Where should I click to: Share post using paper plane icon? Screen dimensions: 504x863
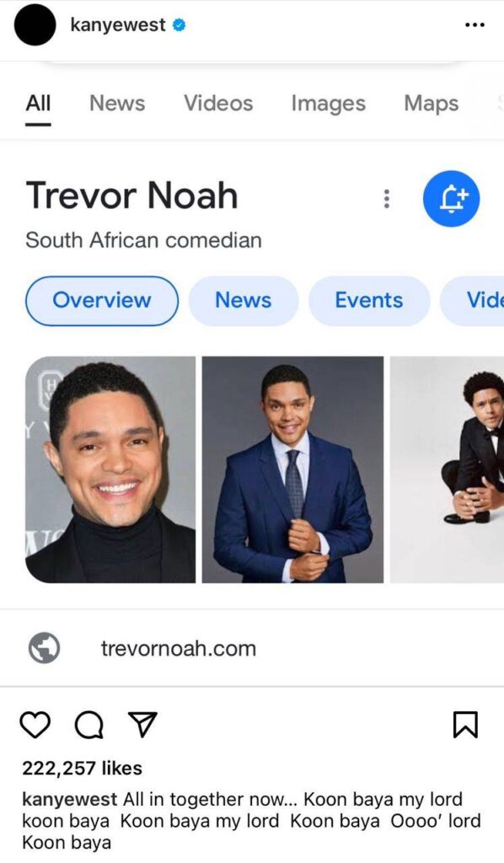pyautogui.click(x=142, y=724)
